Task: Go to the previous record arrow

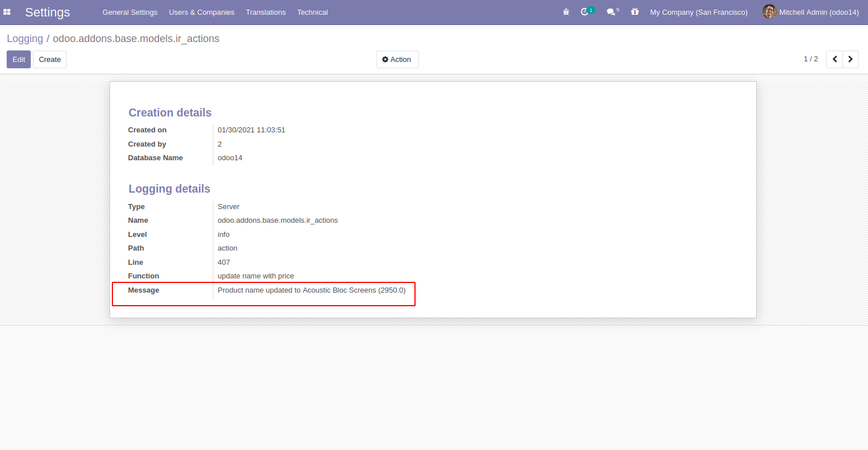Action: [835, 59]
